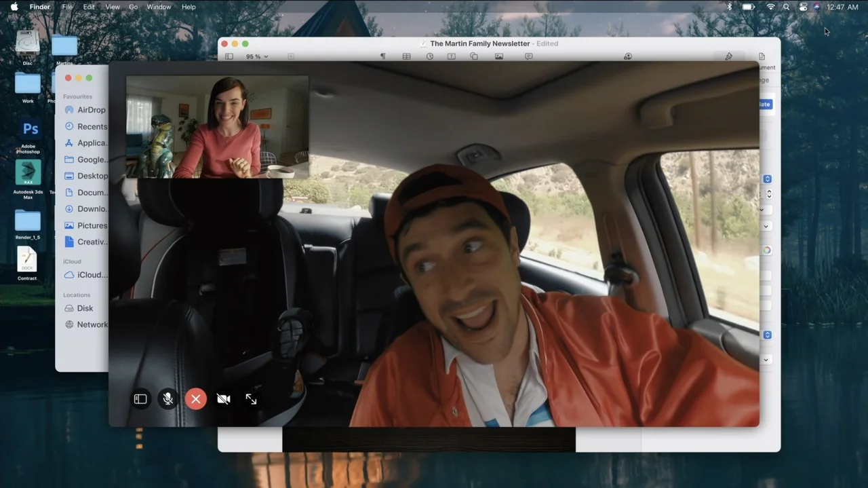Click the stepper arrows in the inspector
The height and width of the screenshot is (488, 868).
coord(768,194)
